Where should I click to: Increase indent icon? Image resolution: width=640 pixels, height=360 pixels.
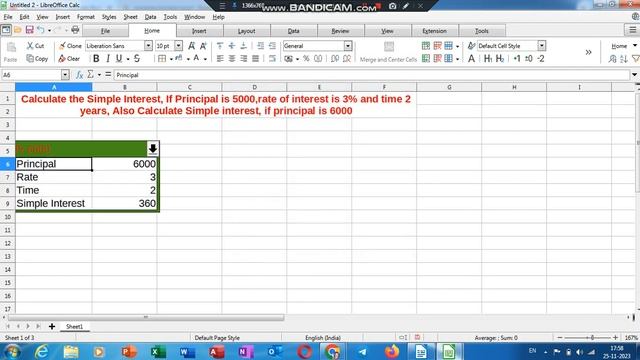pyautogui.click(x=260, y=46)
